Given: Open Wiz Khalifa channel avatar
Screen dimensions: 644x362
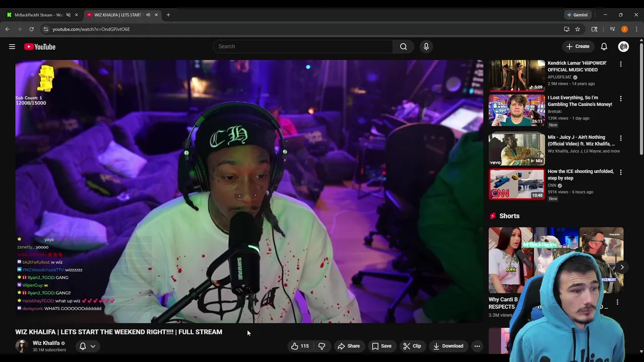Looking at the screenshot, I should pos(21,346).
